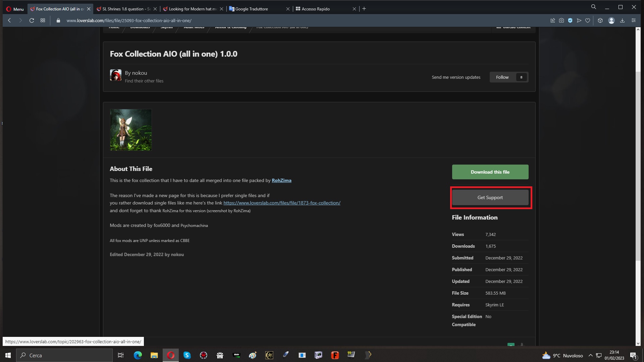
Task: Switch to the Accesso Rapido tab
Action: [325, 9]
